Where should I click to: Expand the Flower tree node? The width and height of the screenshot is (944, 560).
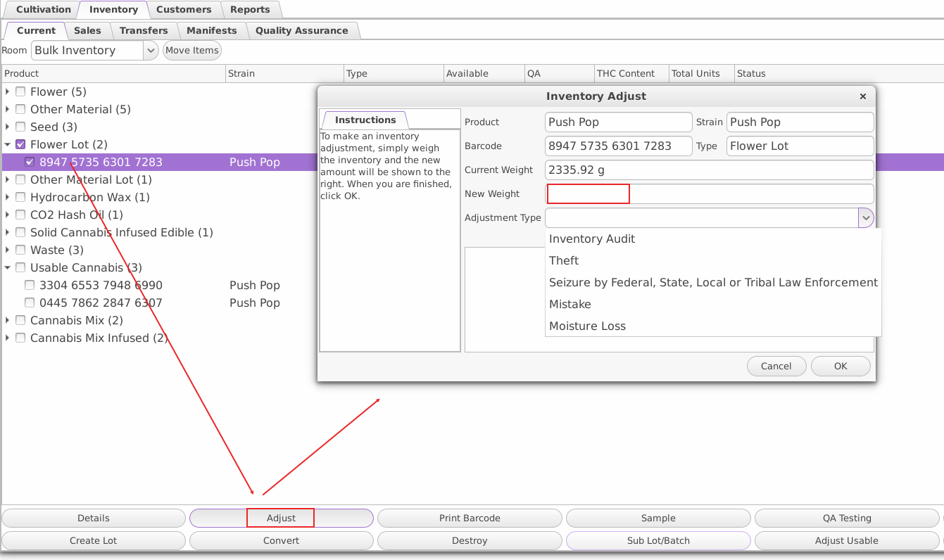(x=7, y=91)
